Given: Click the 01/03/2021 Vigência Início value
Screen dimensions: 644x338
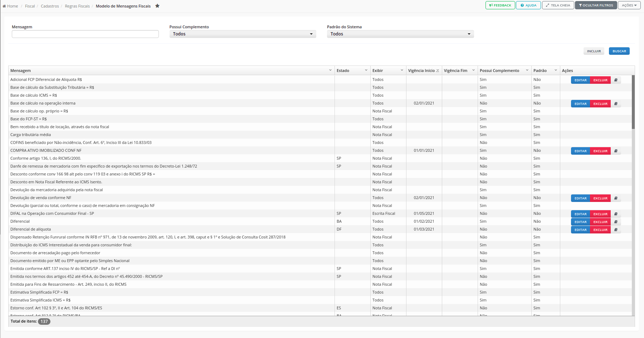Looking at the screenshot, I should [x=424, y=229].
